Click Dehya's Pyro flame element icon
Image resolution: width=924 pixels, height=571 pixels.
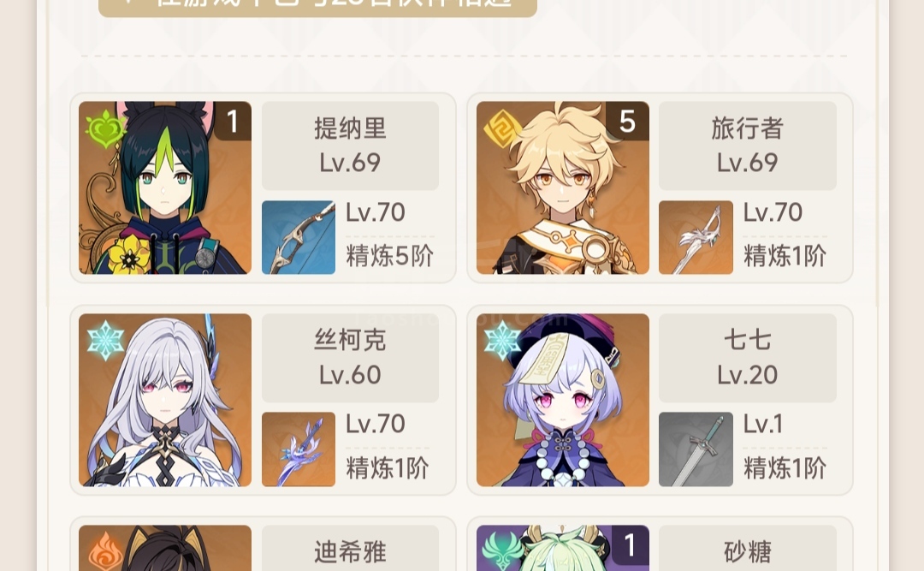click(x=105, y=551)
